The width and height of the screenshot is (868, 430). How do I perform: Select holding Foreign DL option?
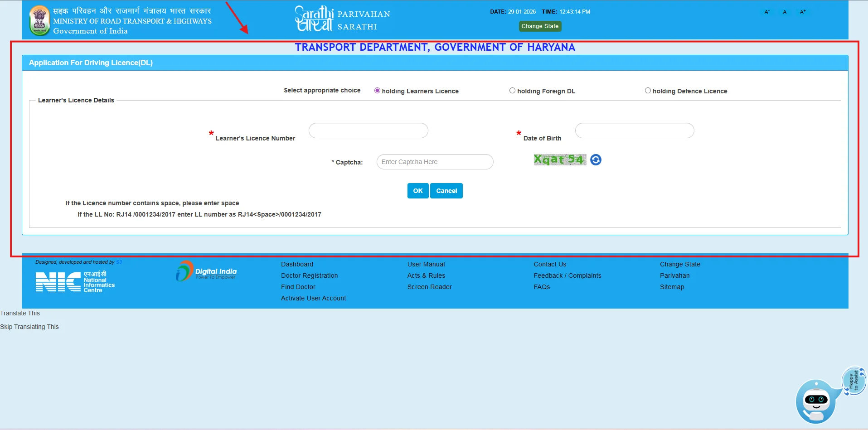[512, 91]
